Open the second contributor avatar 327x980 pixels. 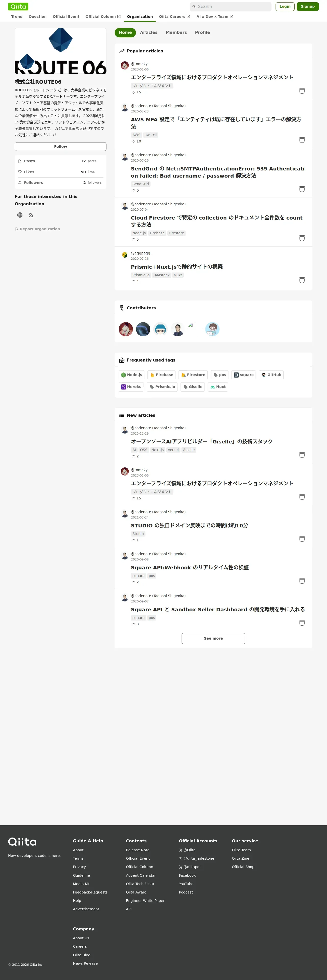(x=143, y=329)
